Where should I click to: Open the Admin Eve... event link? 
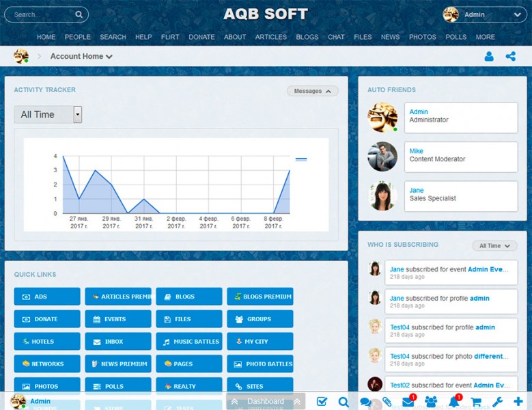pos(488,269)
